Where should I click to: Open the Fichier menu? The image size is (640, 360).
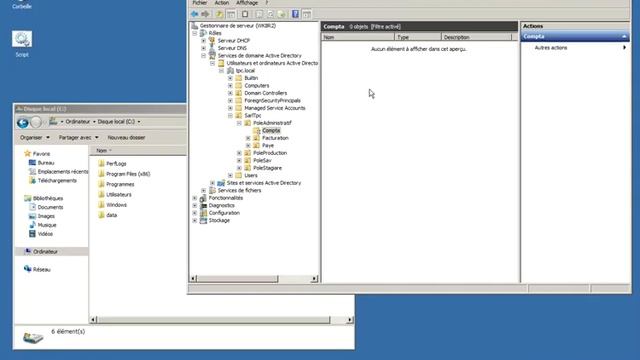pyautogui.click(x=200, y=3)
